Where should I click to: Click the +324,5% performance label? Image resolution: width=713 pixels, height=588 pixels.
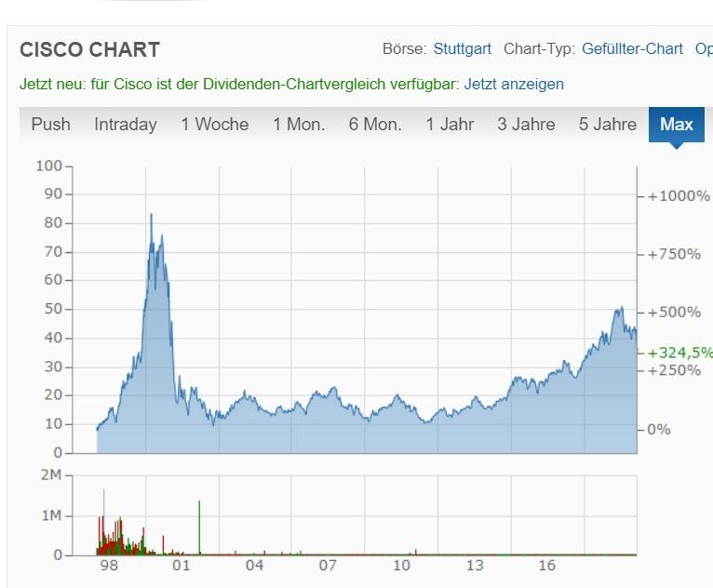click(x=679, y=353)
